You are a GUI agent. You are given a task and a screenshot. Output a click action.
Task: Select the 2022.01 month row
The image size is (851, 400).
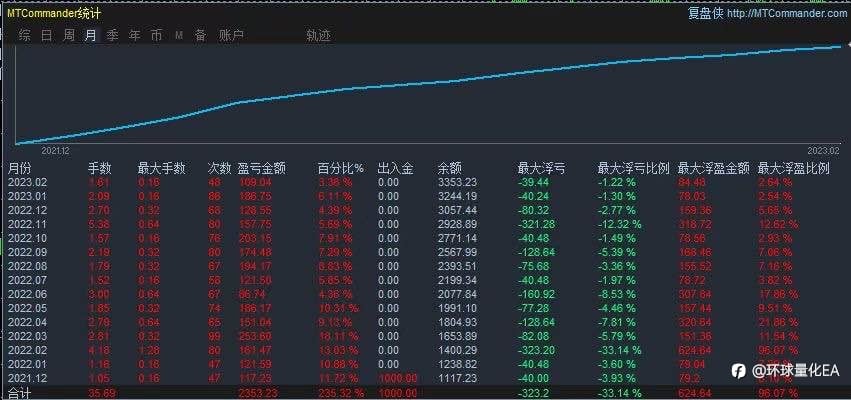[426, 364]
